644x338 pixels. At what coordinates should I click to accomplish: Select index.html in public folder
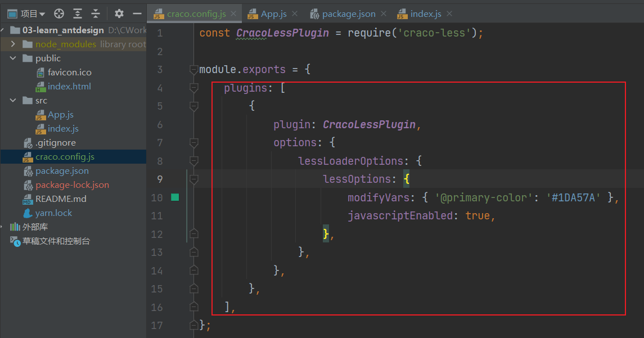(69, 86)
